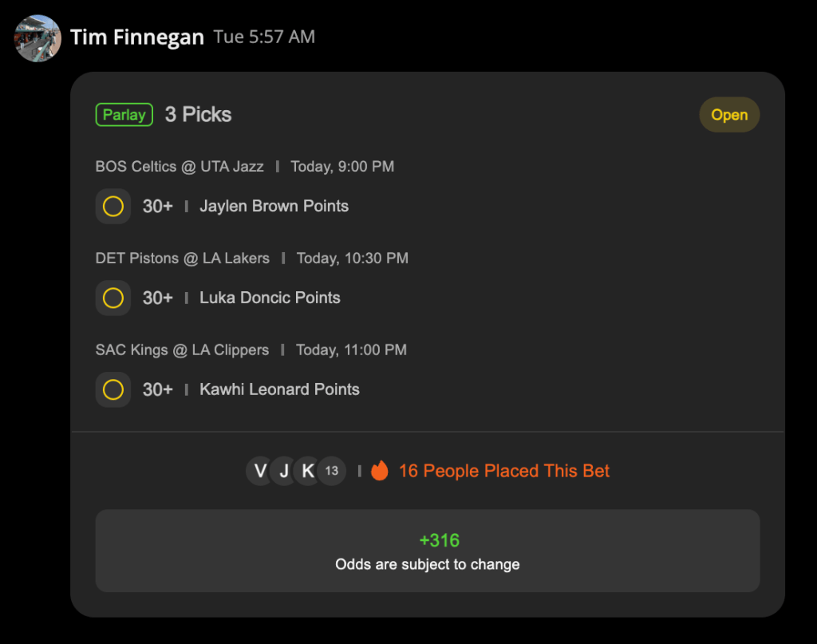Open Tim Finnegan's profile avatar
The width and height of the screenshot is (817, 644).
coord(37,38)
